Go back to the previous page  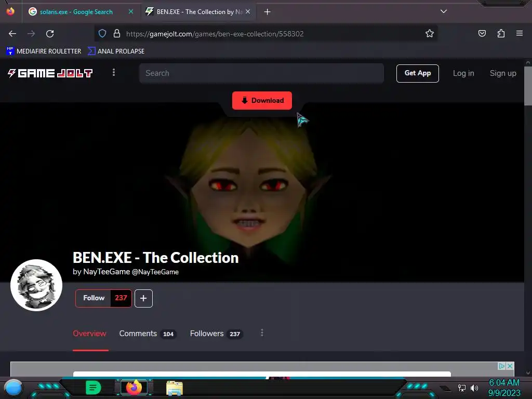coord(12,34)
